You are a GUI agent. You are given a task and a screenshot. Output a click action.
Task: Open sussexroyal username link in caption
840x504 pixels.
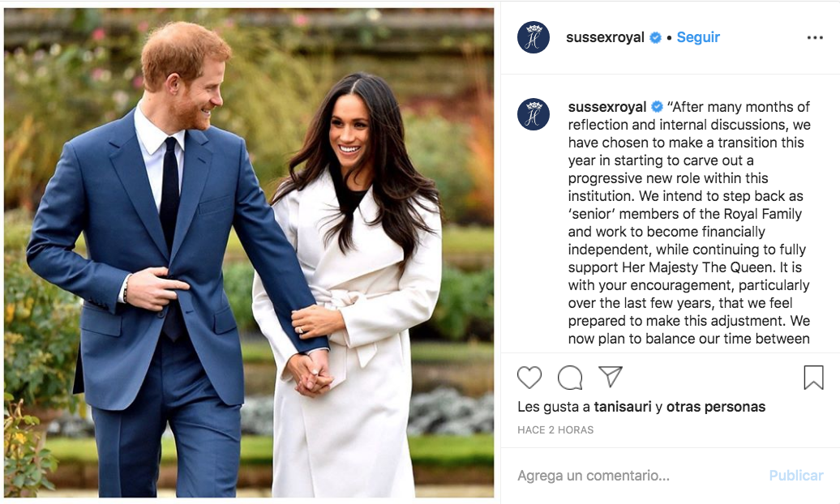click(x=607, y=107)
